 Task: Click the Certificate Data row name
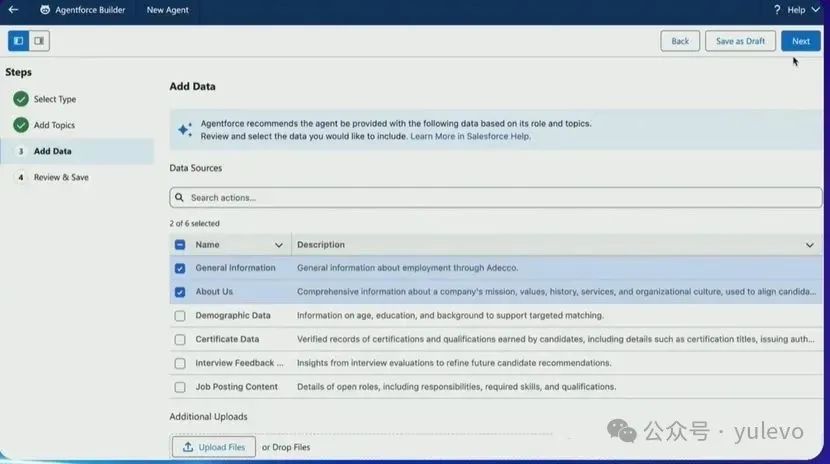click(x=227, y=339)
